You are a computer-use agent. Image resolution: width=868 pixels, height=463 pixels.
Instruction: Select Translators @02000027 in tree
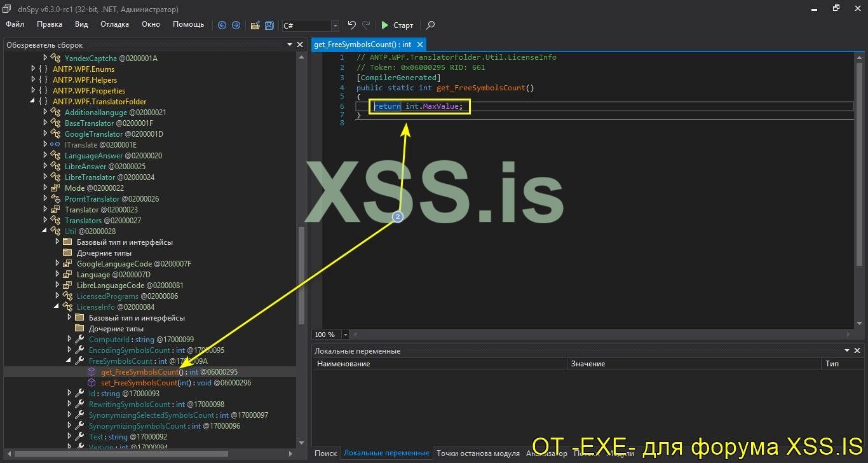coord(103,221)
